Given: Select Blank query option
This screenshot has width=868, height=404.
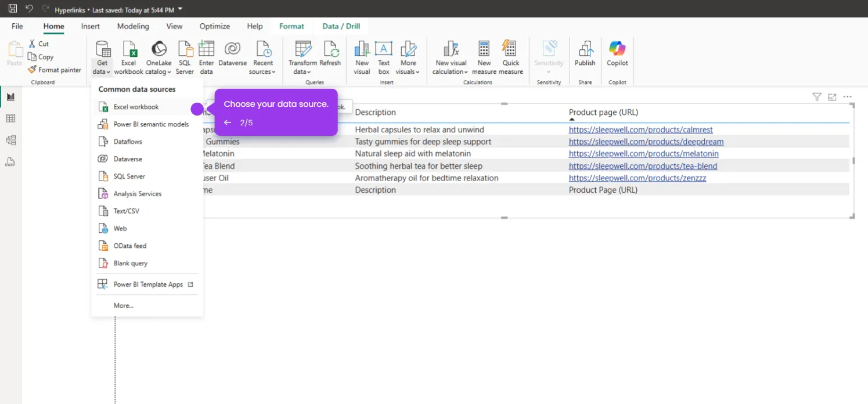Looking at the screenshot, I should coord(147,264).
